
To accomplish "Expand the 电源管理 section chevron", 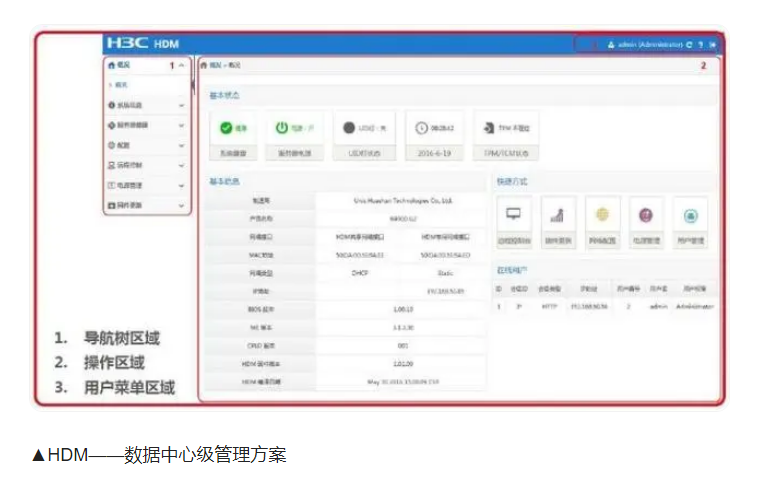I will [182, 186].
